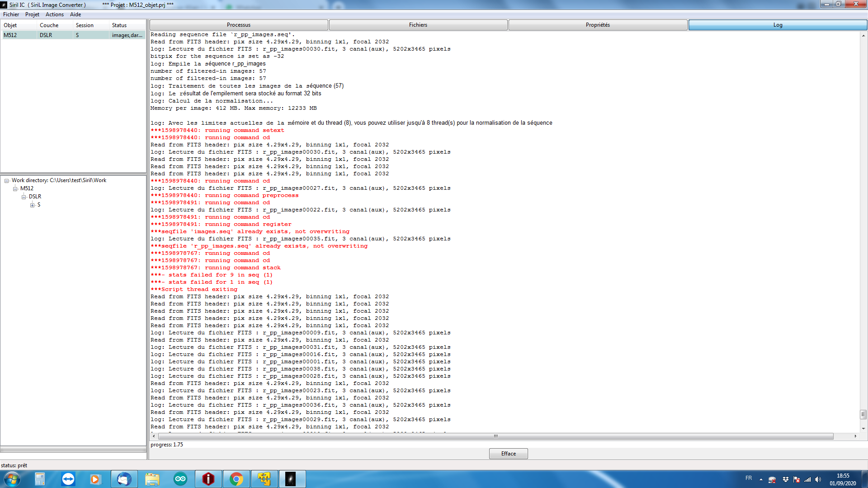
Task: Collapse the Work directory tree node
Action: (7, 181)
